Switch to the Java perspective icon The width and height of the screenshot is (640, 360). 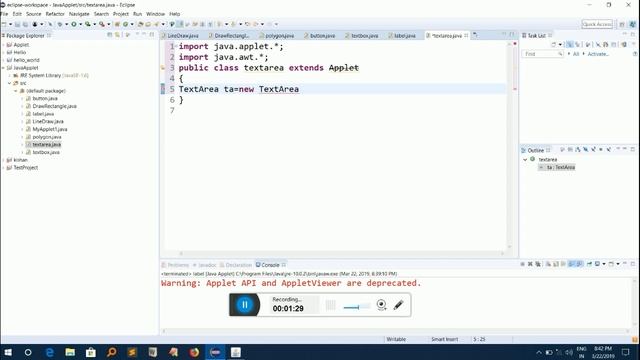(632, 24)
